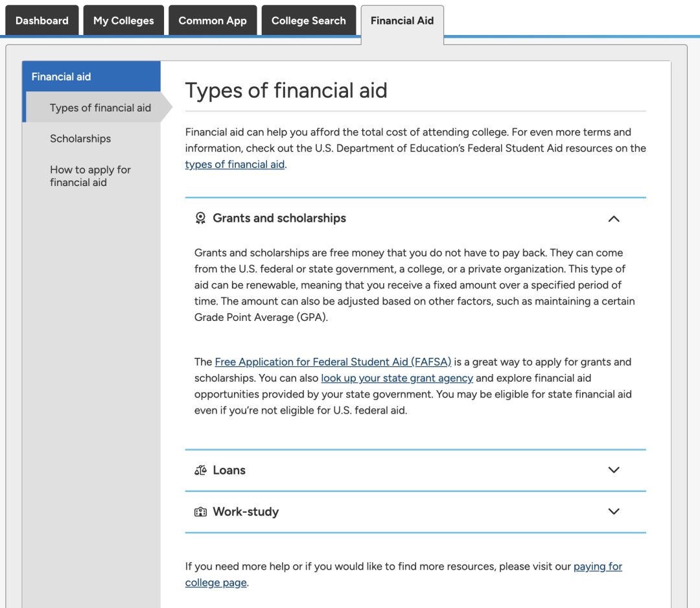Select the Financial Aid tab

pyautogui.click(x=402, y=21)
